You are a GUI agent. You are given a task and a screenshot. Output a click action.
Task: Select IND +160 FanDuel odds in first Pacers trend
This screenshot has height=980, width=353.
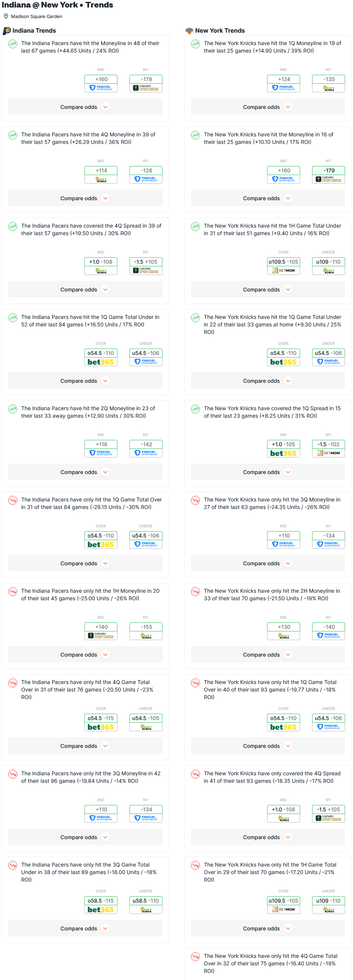(101, 83)
